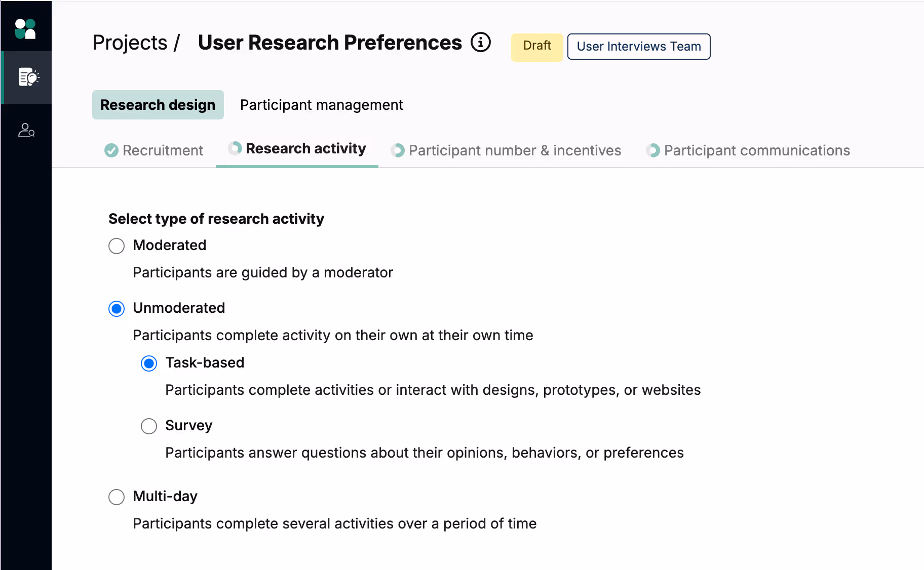The image size is (924, 570).
Task: Open Participant communications step tab
Action: tap(756, 150)
